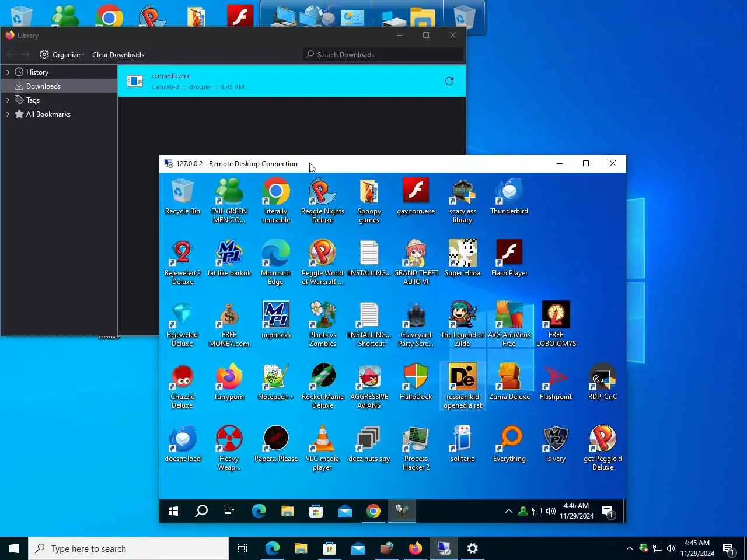Launch Microsoft Edge desktop shortcut

(275, 262)
